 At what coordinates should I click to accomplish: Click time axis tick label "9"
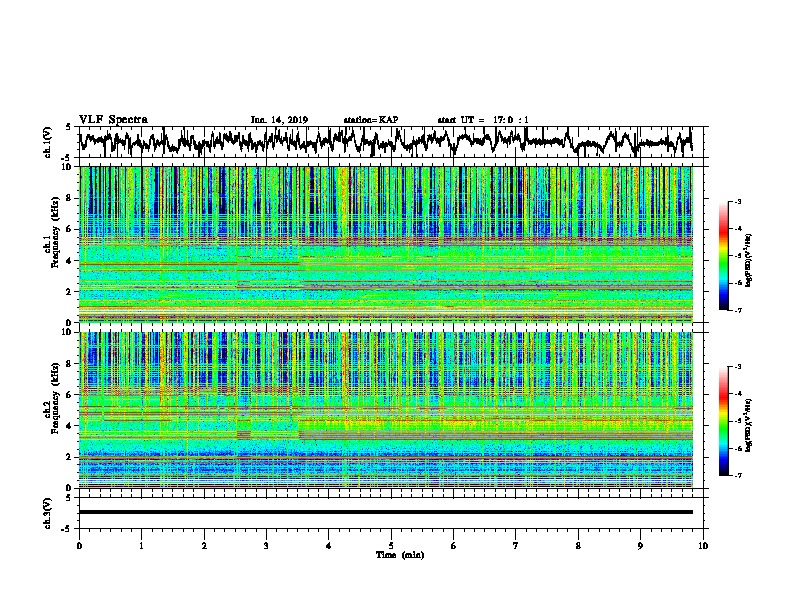(640, 546)
